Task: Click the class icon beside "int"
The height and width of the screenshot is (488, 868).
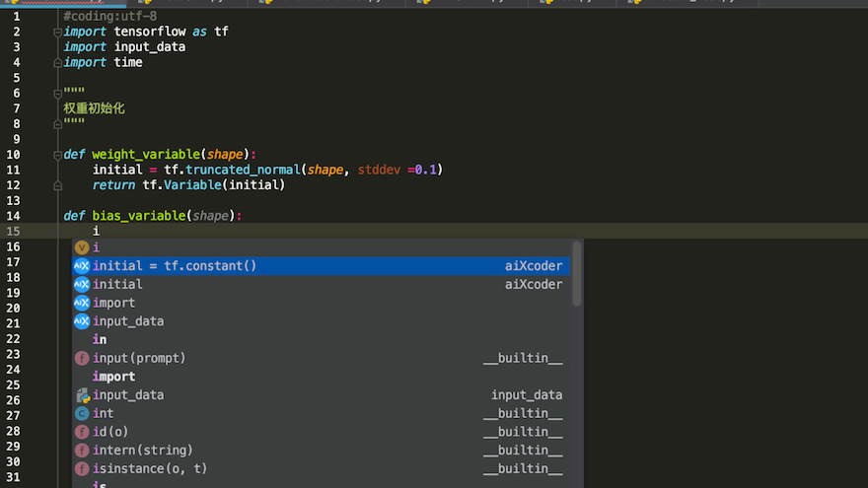Action: point(82,414)
